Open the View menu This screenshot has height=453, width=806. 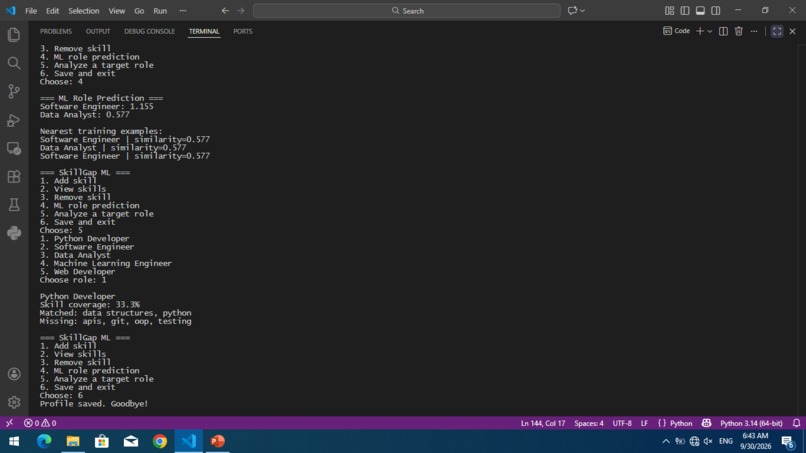pos(117,10)
